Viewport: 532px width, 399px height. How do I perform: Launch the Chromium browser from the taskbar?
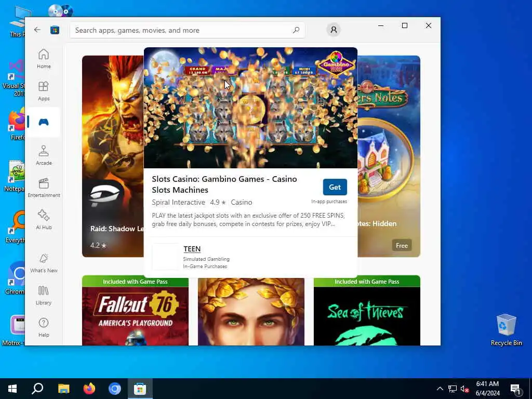click(x=115, y=389)
